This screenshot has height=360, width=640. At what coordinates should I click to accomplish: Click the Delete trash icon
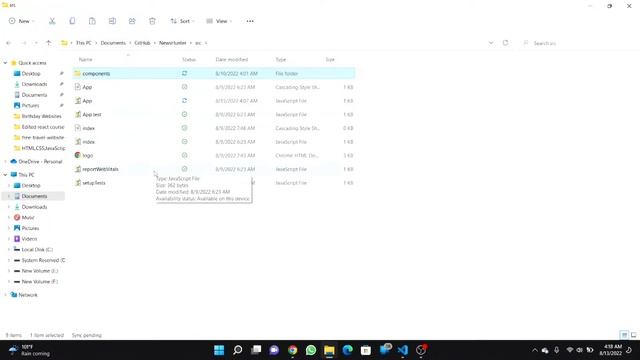[152, 21]
